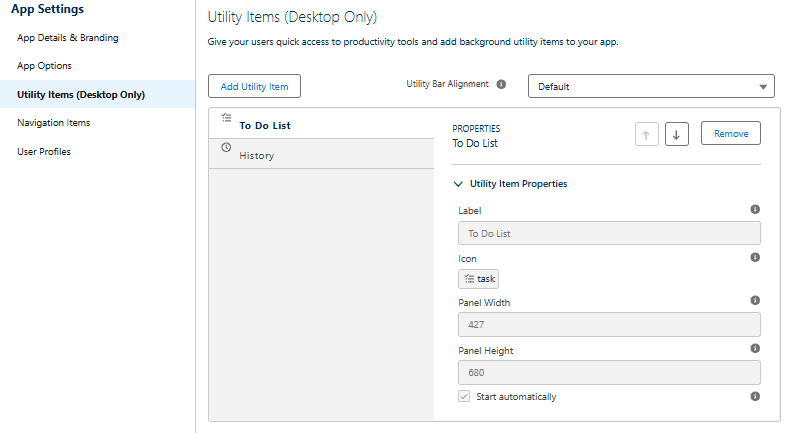Viewport: 795px width, 433px height.
Task: Click the info icon for Label field
Action: pos(755,210)
